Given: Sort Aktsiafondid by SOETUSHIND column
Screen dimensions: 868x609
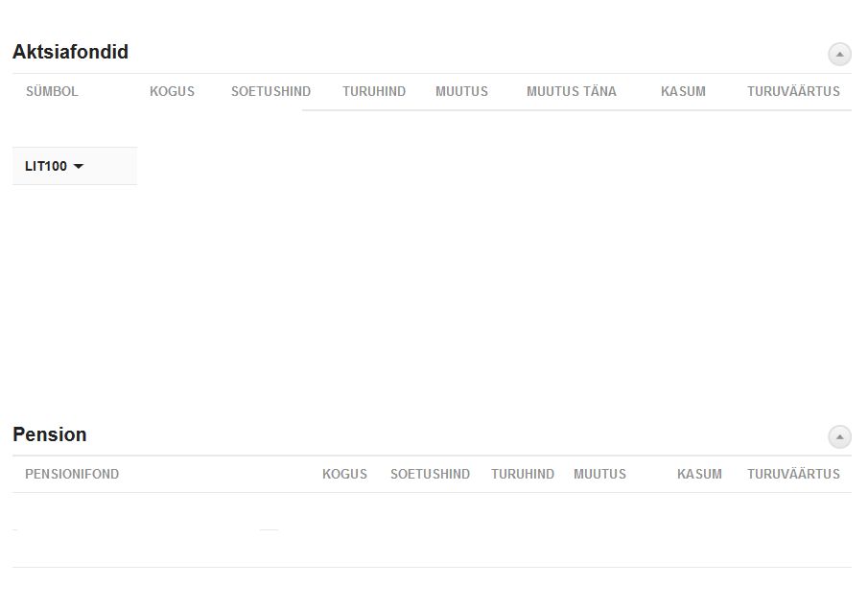Looking at the screenshot, I should [x=270, y=92].
